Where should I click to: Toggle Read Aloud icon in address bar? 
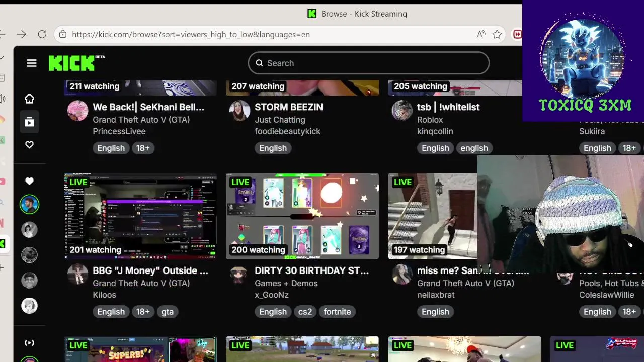481,34
